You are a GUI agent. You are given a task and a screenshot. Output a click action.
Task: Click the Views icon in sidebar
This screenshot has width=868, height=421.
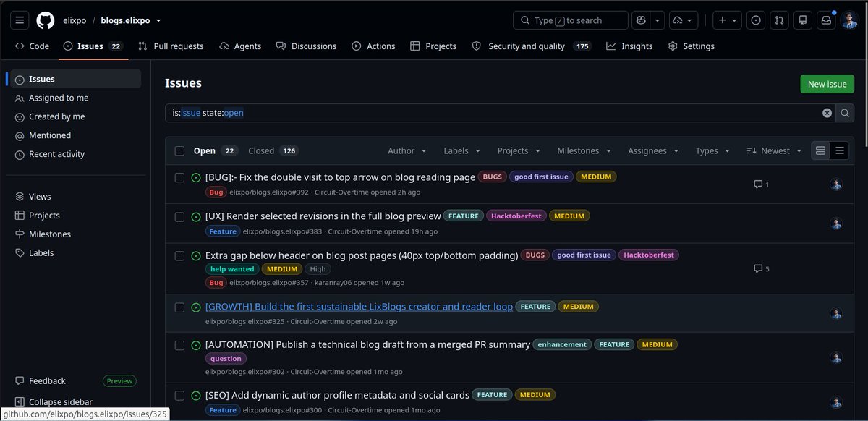(x=20, y=197)
